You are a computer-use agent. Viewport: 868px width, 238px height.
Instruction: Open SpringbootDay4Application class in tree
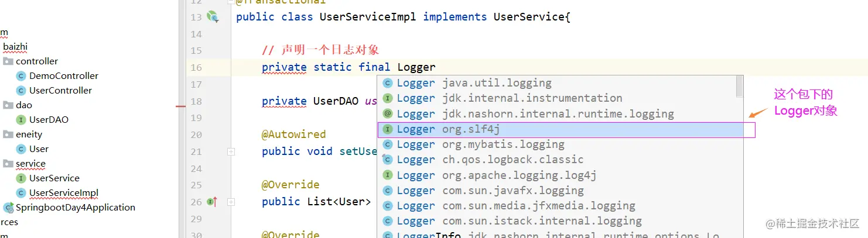point(76,208)
